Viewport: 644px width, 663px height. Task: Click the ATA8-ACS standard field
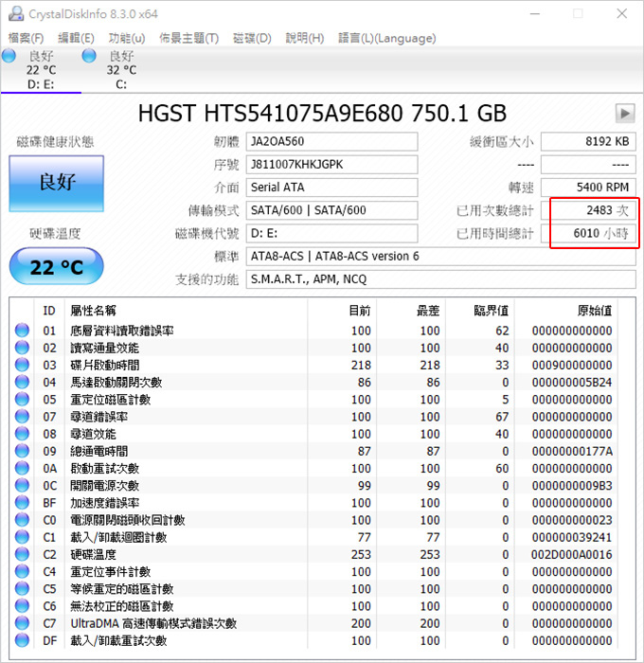(x=441, y=257)
